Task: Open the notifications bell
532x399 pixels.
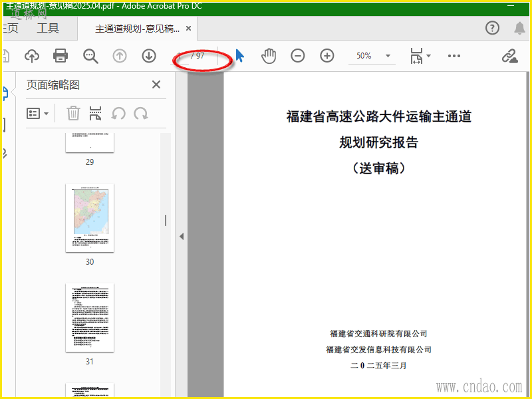Action: point(519,28)
